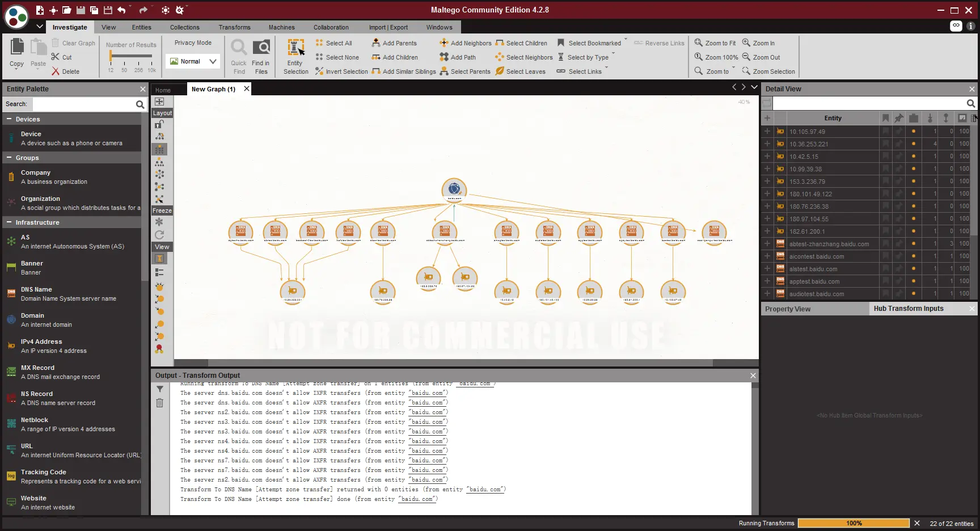Collapse the Infrastructure palette group
This screenshot has height=531, width=980.
coord(9,222)
